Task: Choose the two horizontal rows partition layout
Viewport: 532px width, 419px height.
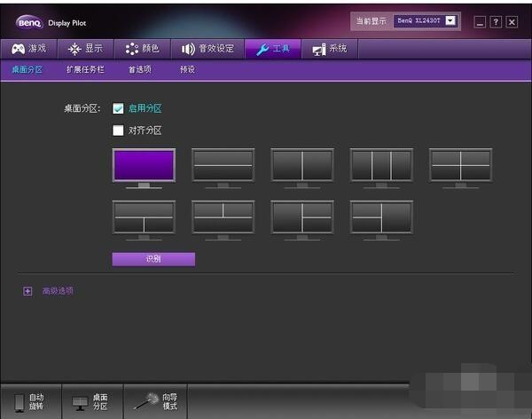Action: [223, 168]
